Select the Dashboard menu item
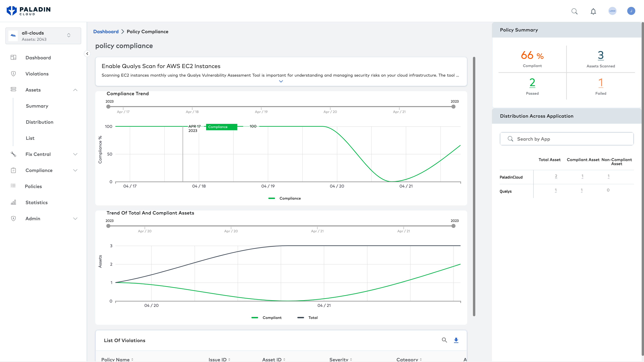 tap(38, 57)
